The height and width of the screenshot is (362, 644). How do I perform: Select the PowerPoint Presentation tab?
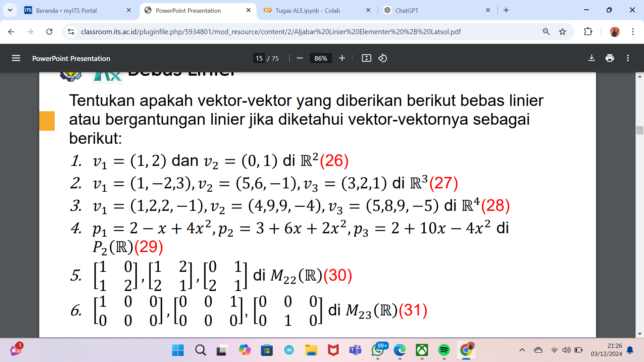[x=198, y=10]
